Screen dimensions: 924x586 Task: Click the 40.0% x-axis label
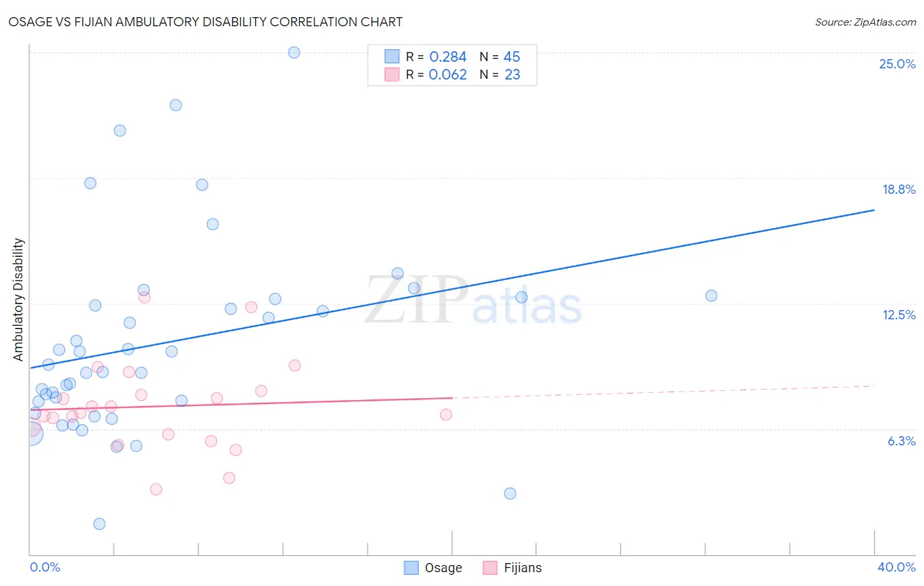click(x=896, y=567)
